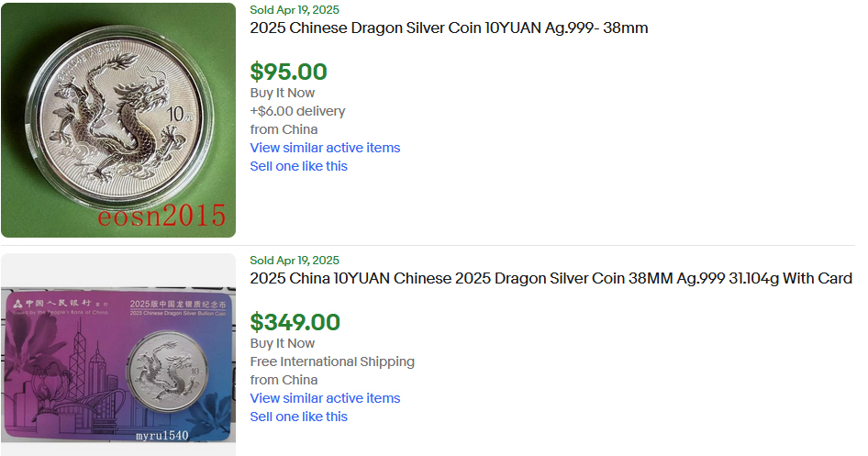Click the "Free International Shipping" text

click(x=332, y=361)
